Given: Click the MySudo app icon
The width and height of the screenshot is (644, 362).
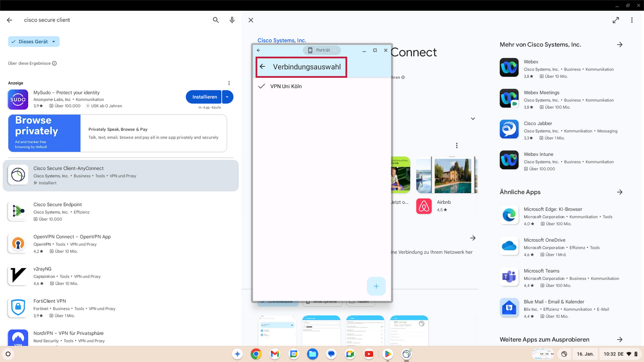Looking at the screenshot, I should (x=18, y=99).
